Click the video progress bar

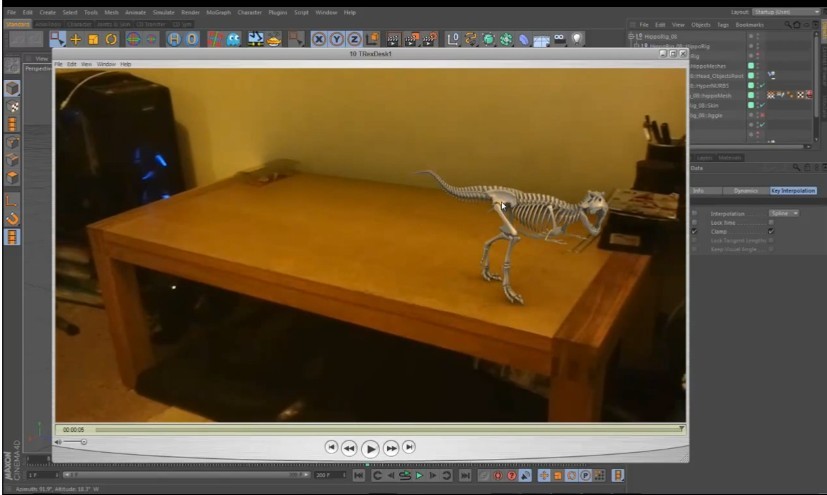(x=390, y=429)
